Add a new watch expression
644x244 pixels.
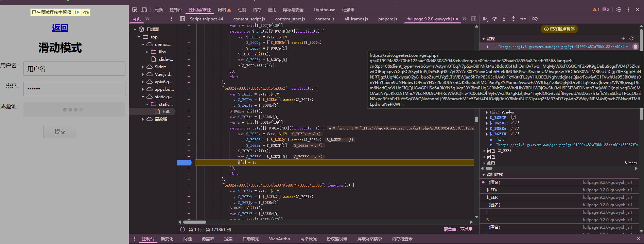point(623,38)
